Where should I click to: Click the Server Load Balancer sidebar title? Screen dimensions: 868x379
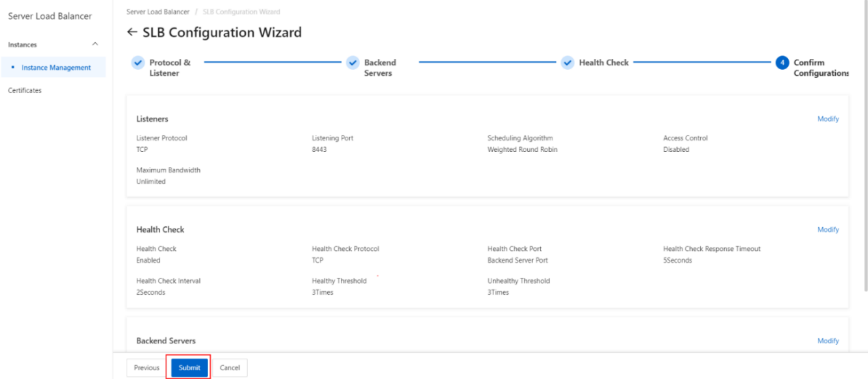coord(49,16)
